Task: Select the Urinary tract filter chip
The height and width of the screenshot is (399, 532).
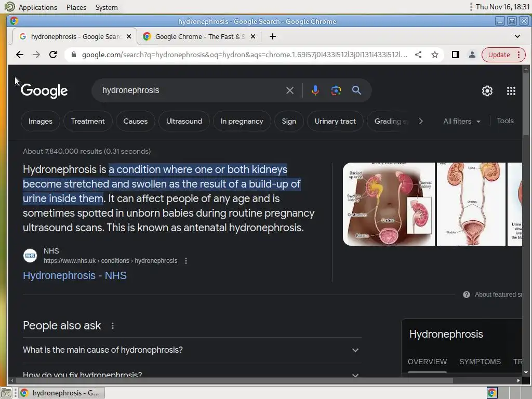Action: [x=335, y=121]
